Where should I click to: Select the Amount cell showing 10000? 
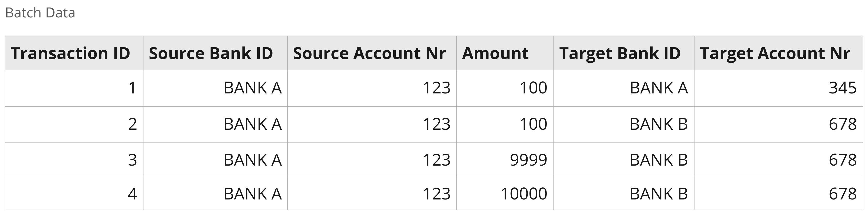click(x=524, y=194)
